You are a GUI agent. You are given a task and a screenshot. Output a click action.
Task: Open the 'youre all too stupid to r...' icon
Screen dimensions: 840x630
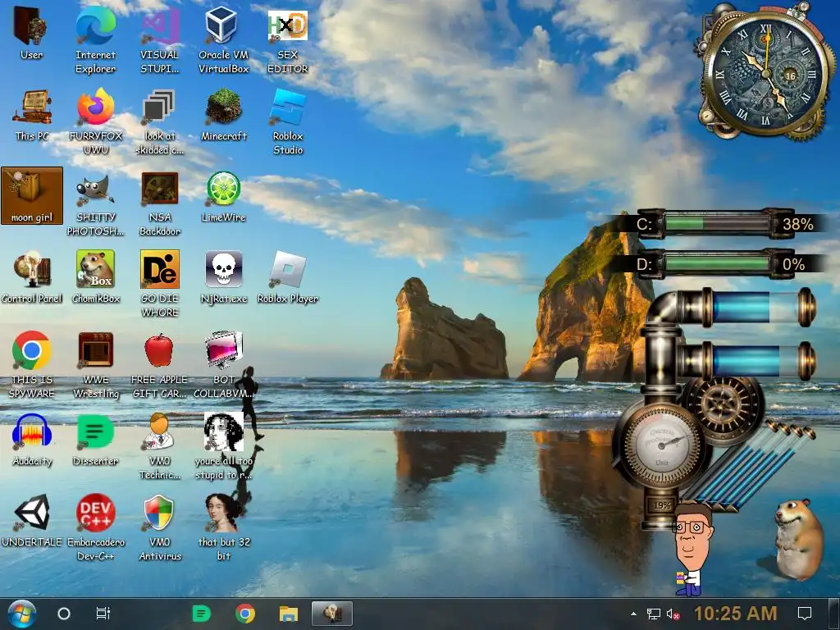224,445
